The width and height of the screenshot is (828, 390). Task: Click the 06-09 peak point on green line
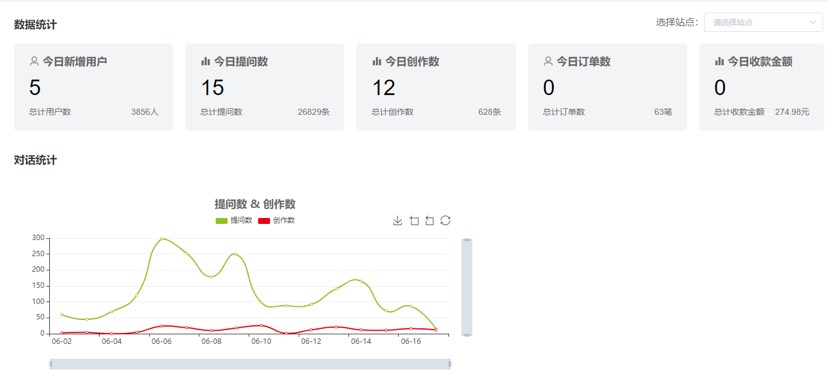(x=236, y=254)
